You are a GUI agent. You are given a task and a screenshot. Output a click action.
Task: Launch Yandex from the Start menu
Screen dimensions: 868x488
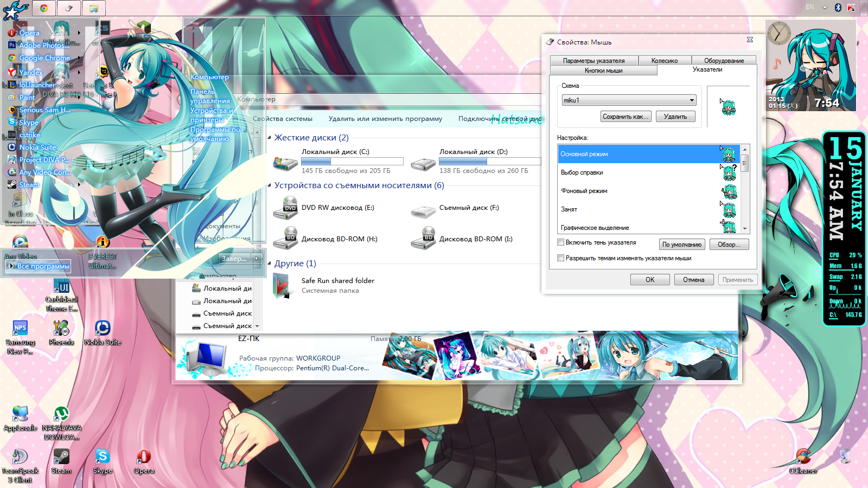[x=25, y=73]
